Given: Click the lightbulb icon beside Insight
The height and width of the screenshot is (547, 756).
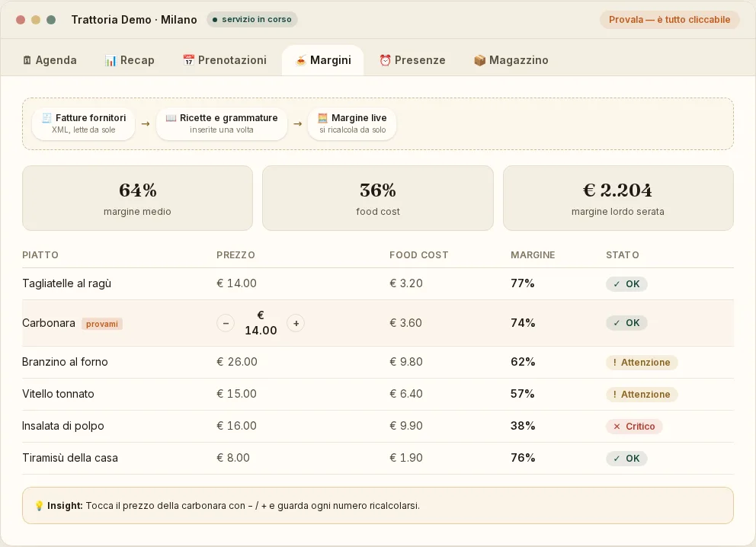Looking at the screenshot, I should [40, 506].
